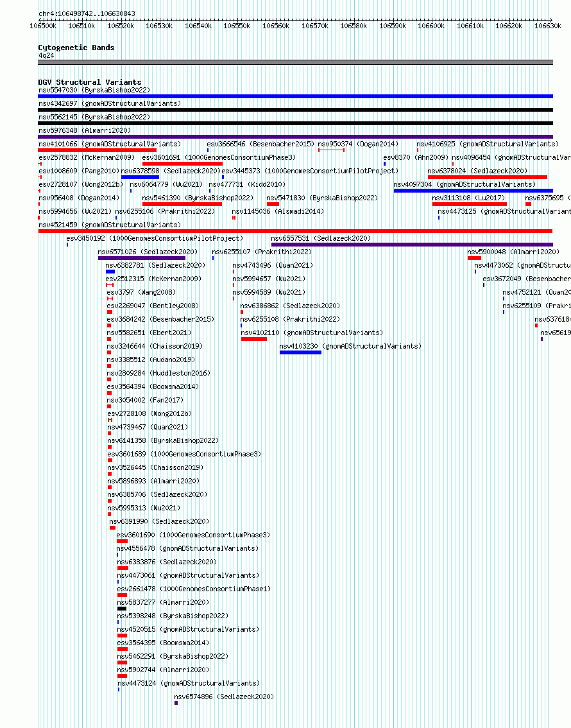This screenshot has width=571, height=728.
Task: Click the nsv5547030 (ByrskaBishop2022) variant label
Action: point(94,90)
